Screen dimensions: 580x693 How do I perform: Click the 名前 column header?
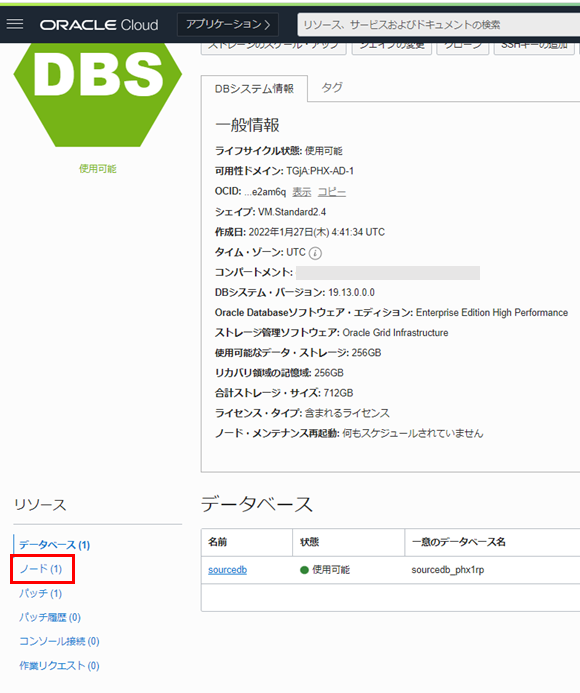pyautogui.click(x=247, y=542)
